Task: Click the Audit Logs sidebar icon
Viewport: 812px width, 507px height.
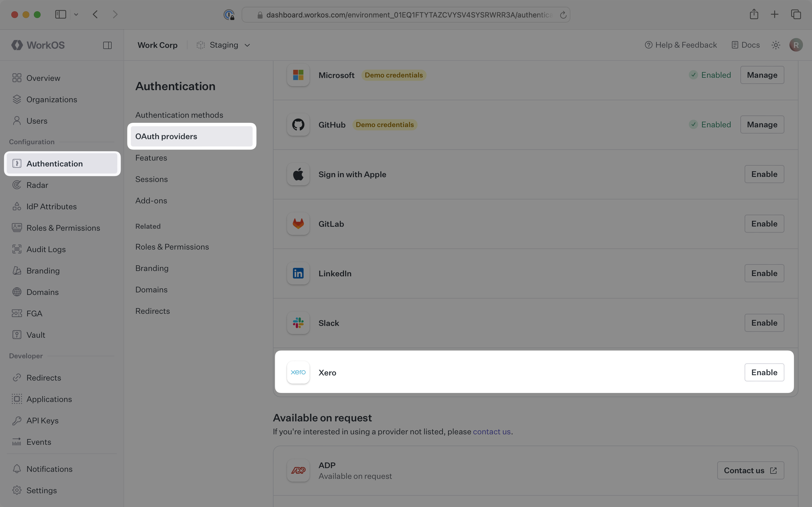Action: [x=17, y=249]
